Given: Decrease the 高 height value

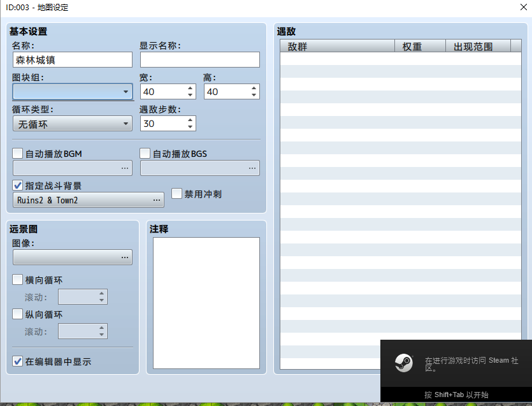Looking at the screenshot, I should pyautogui.click(x=254, y=95).
